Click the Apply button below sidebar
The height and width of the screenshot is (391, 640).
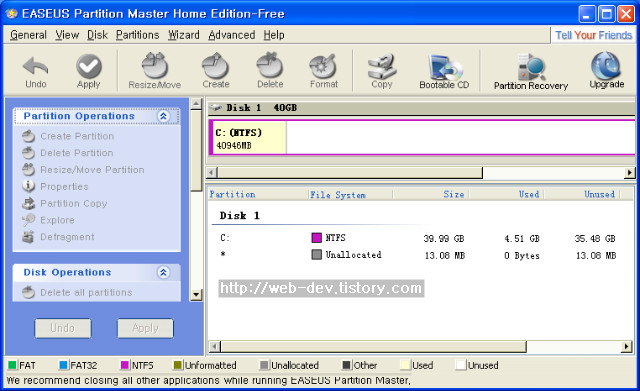[145, 328]
